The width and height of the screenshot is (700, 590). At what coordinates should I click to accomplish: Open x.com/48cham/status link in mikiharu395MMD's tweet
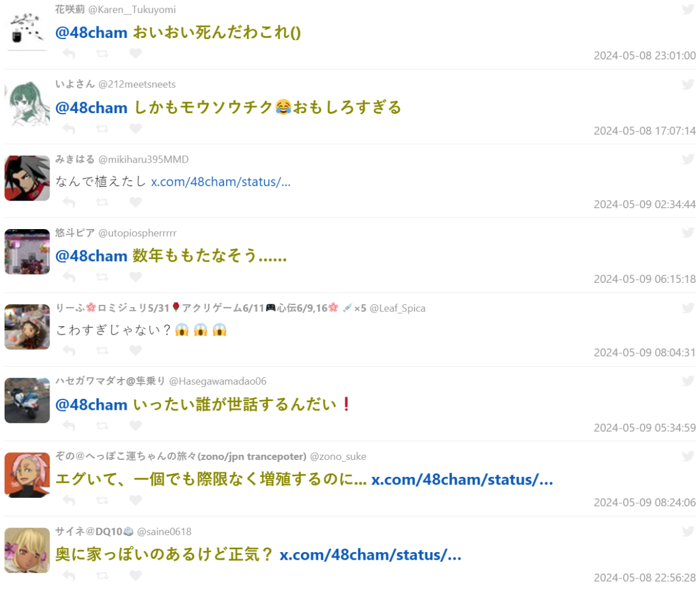coord(220,182)
